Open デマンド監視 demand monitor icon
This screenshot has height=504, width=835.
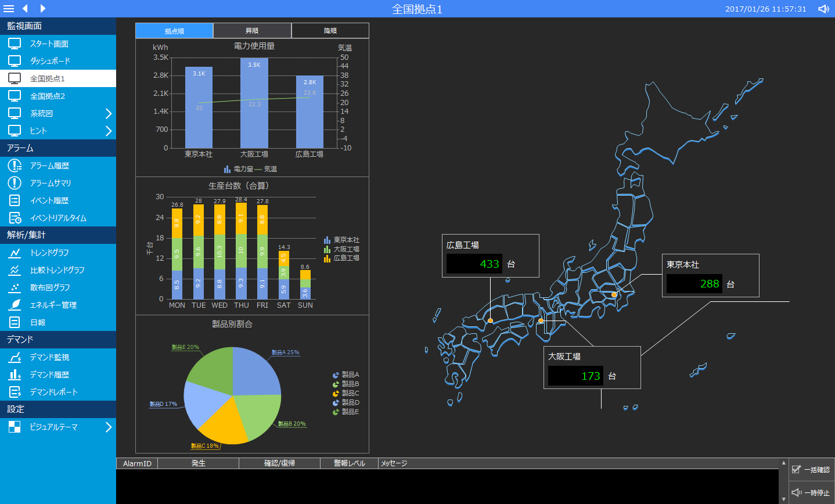[15, 357]
